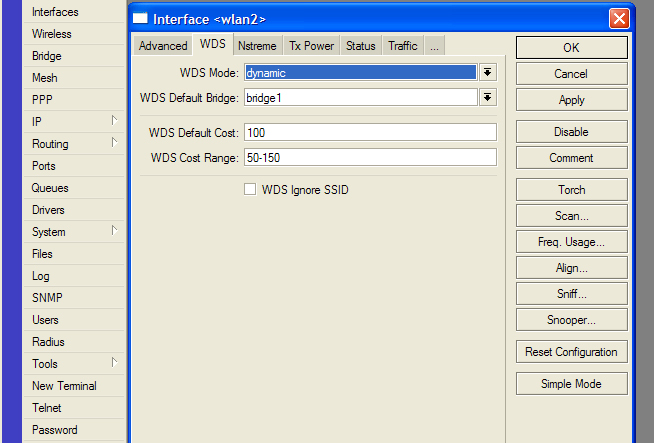Launch the Snooper tool

[571, 320]
